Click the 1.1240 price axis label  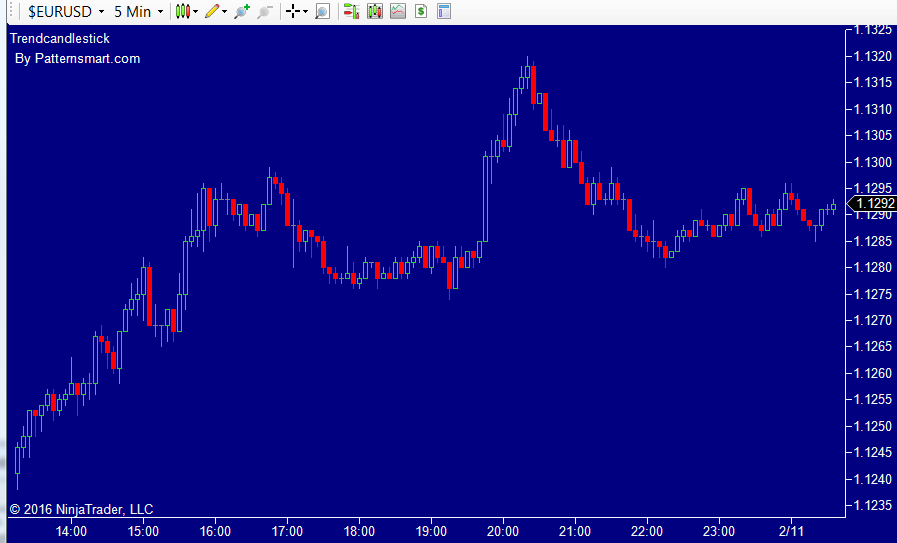[872, 479]
